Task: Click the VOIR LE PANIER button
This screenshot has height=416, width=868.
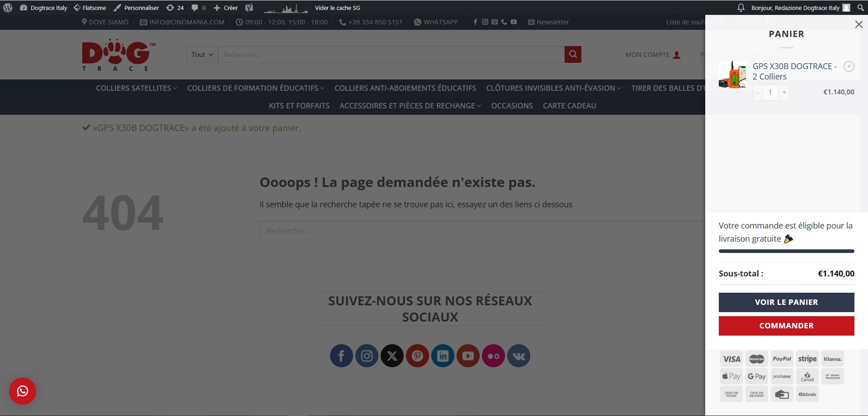Action: point(786,302)
